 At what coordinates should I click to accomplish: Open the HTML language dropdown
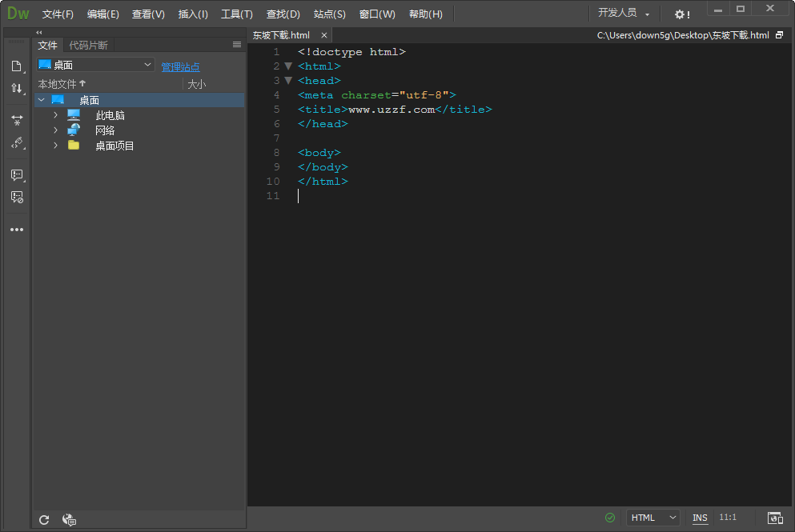tap(653, 518)
